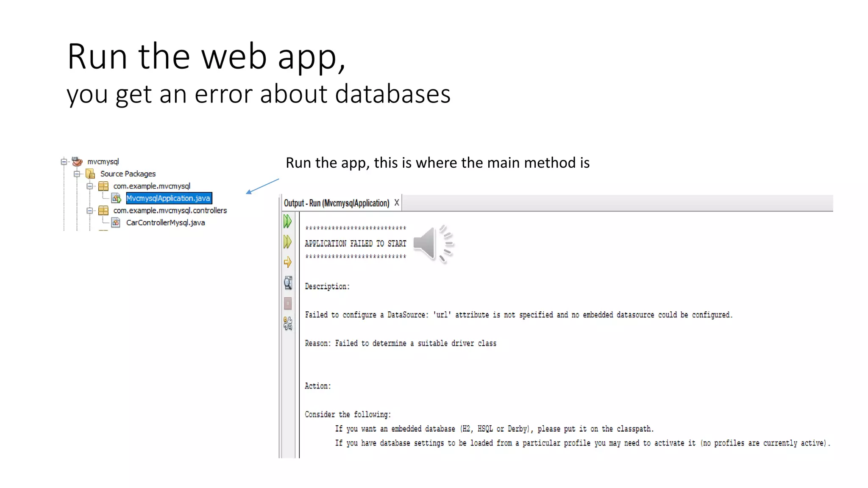Click the red Stop build icon
This screenshot has height=488, width=868.
[288, 303]
